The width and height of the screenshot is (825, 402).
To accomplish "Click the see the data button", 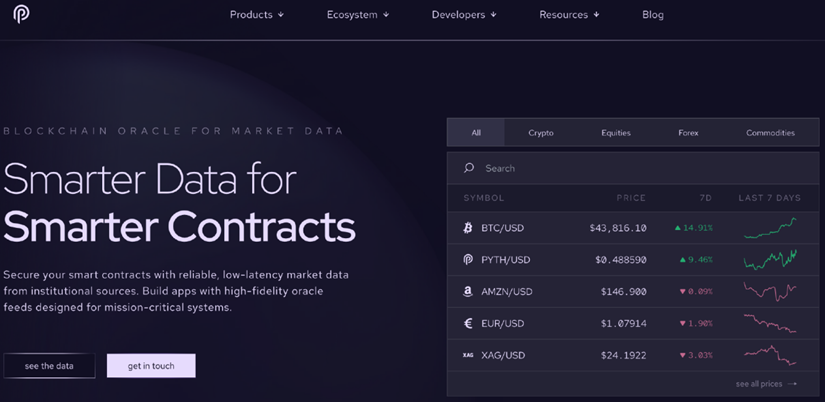I will (49, 366).
